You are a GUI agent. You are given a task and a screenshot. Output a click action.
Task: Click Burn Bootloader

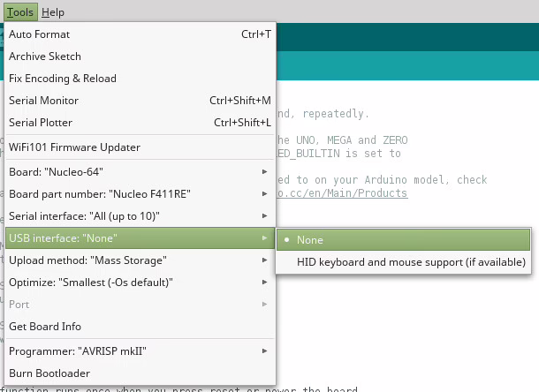click(x=49, y=373)
